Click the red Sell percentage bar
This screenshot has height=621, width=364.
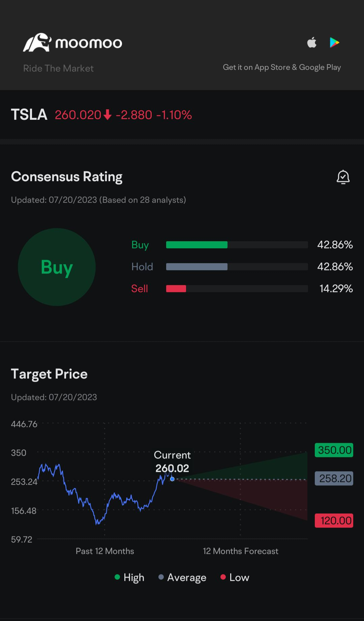pos(176,289)
